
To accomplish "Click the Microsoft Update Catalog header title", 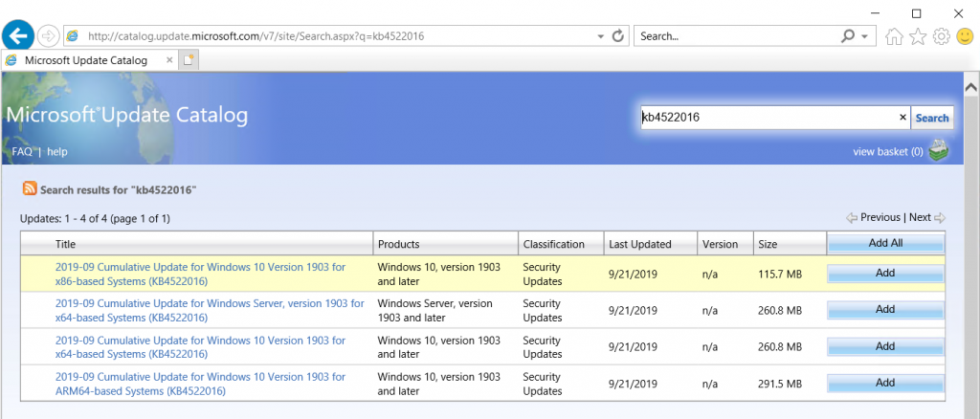I will click(x=127, y=115).
